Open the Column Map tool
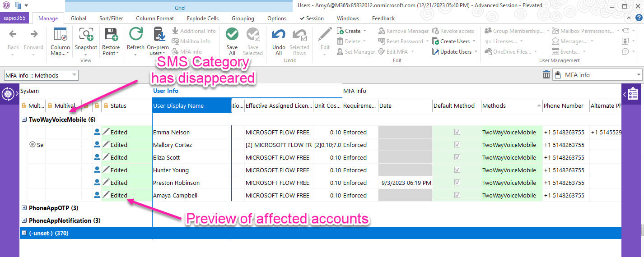The image size is (644, 257). click(x=60, y=35)
